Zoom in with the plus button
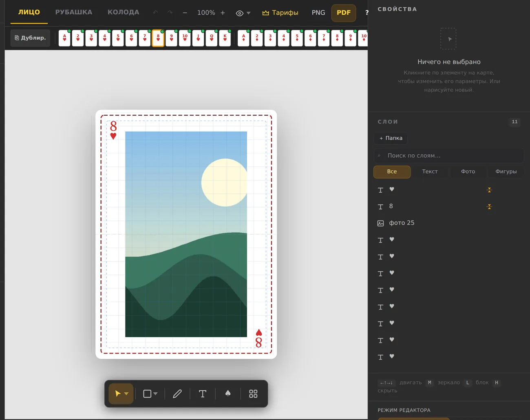530x420 pixels. 223,13
